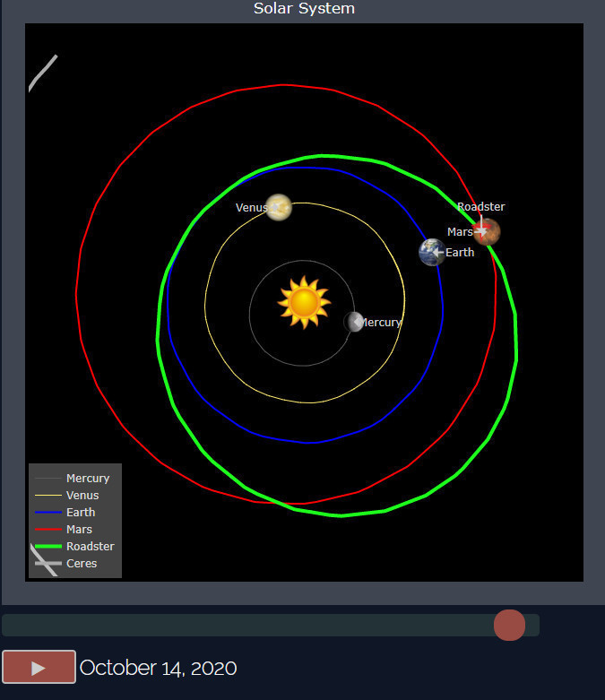Toggle Mercury orbit in the legend

[x=87, y=479]
